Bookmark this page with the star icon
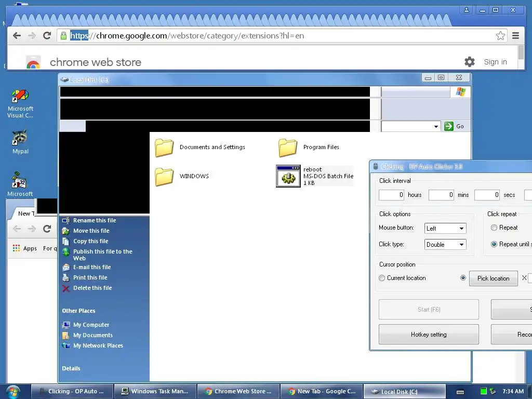This screenshot has width=532, height=399. click(500, 36)
